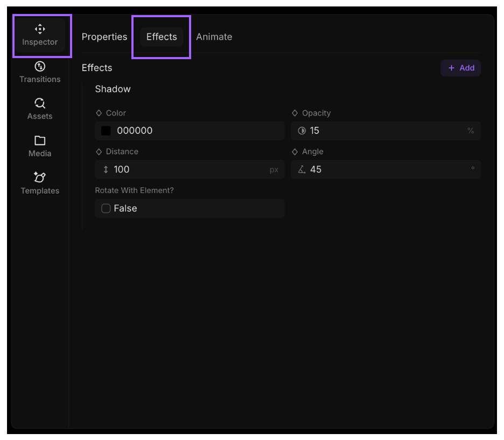Screen dimensions: 504x440
Task: Click the keyframe diamond next to Angle
Action: 296,152
